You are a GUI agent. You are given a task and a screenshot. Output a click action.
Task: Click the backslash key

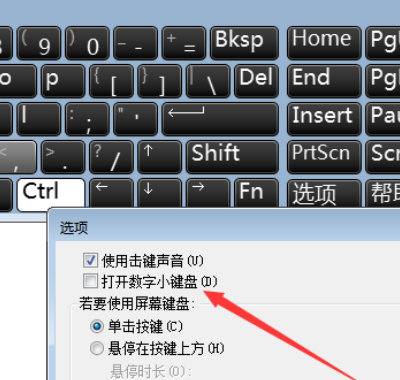208,81
